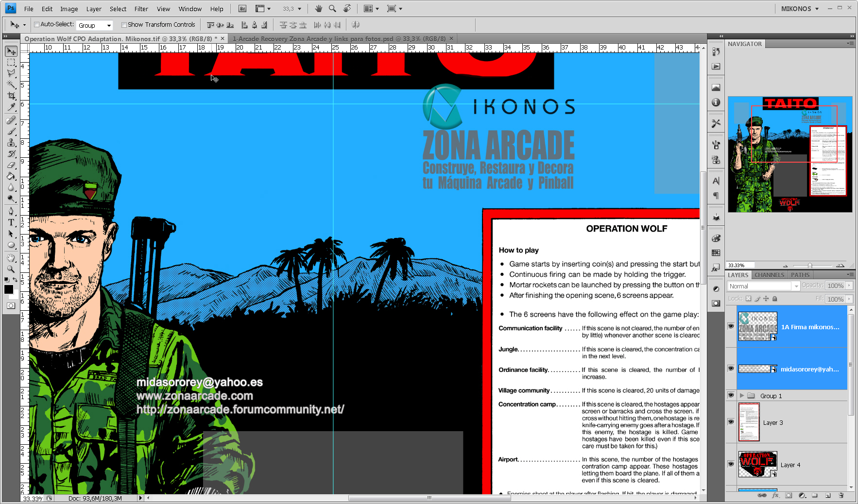This screenshot has width=858, height=504.
Task: Delete layer using the trash icon
Action: [841, 495]
